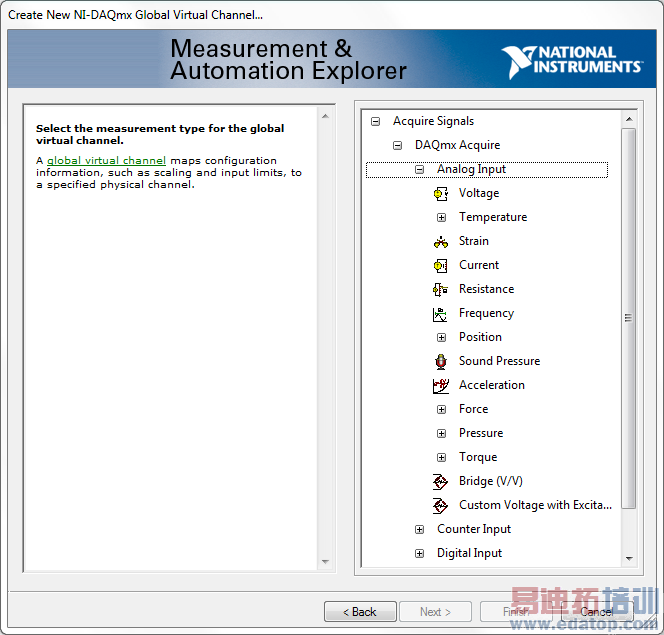This screenshot has width=664, height=635.
Task: Click the Cancel button
Action: [597, 612]
